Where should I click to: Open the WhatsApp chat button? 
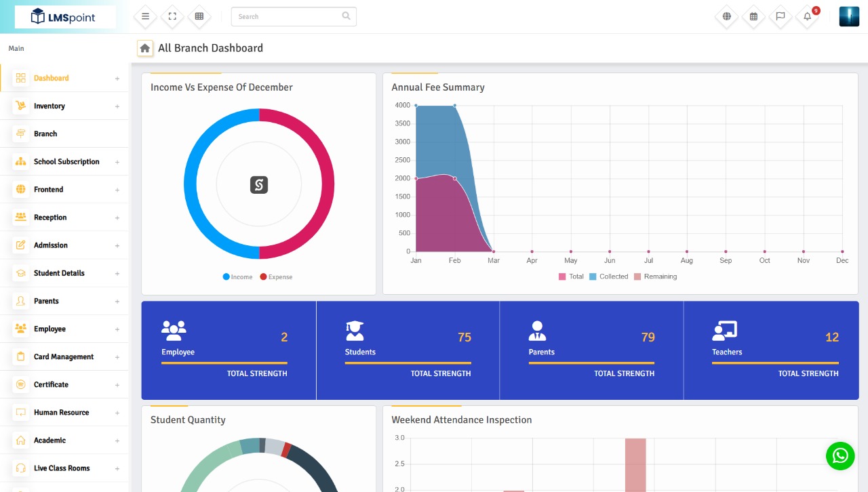pyautogui.click(x=840, y=456)
